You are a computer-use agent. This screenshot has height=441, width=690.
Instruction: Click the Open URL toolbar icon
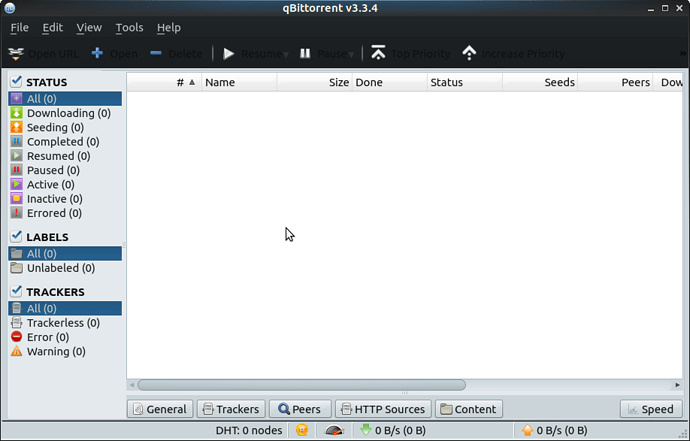click(16, 53)
